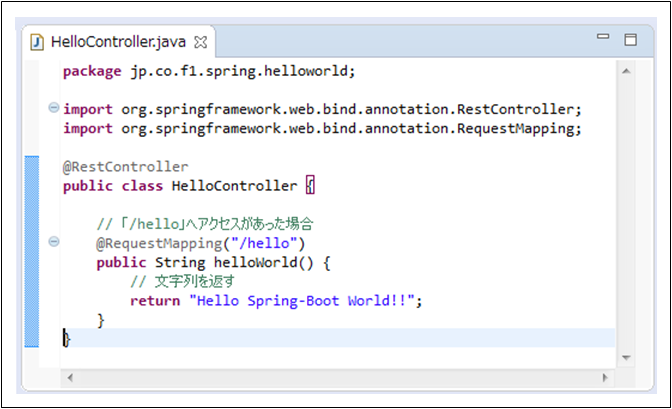Collapse the helloWorld method fold marker
The height and width of the screenshot is (409, 672).
pyautogui.click(x=53, y=242)
